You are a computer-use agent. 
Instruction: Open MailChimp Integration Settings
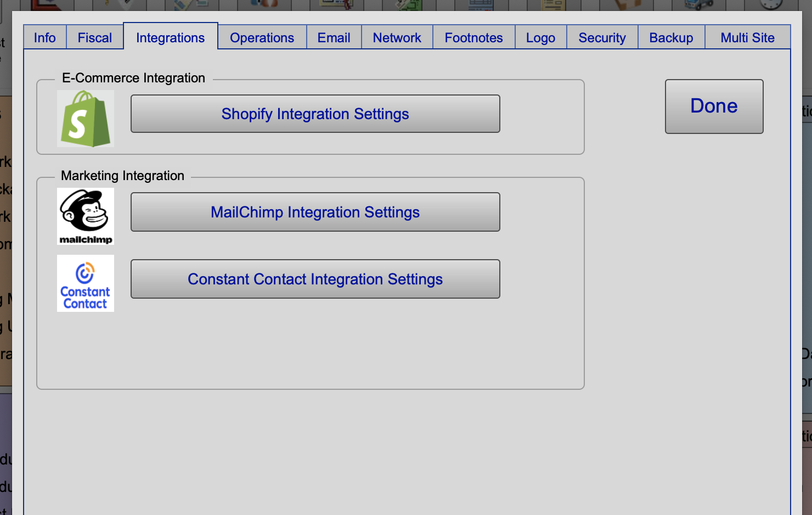point(315,212)
